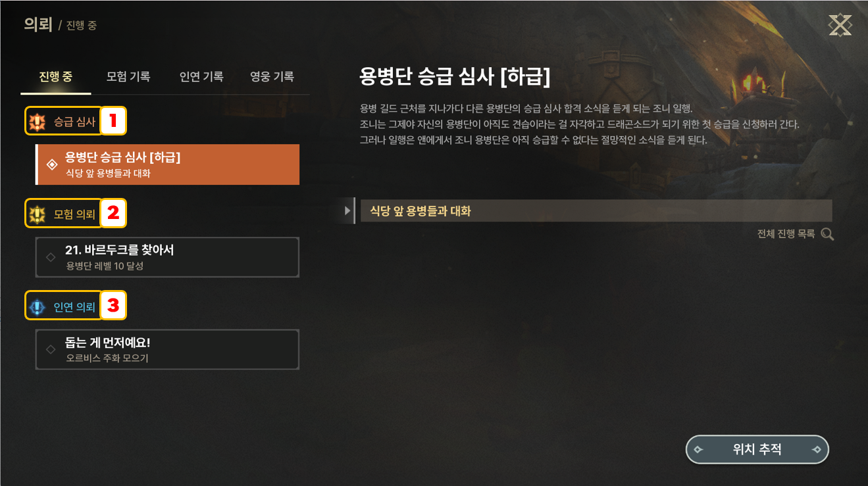Click the 승급 심사 category burst icon

coord(38,122)
